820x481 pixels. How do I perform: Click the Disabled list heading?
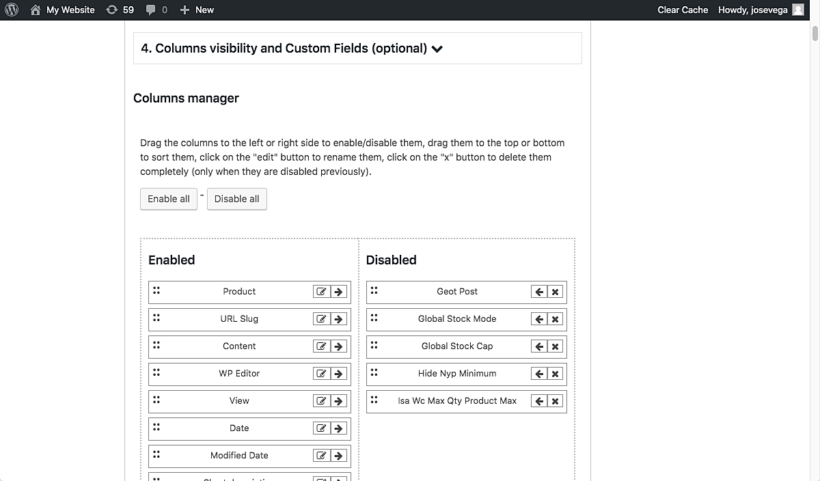coord(391,260)
